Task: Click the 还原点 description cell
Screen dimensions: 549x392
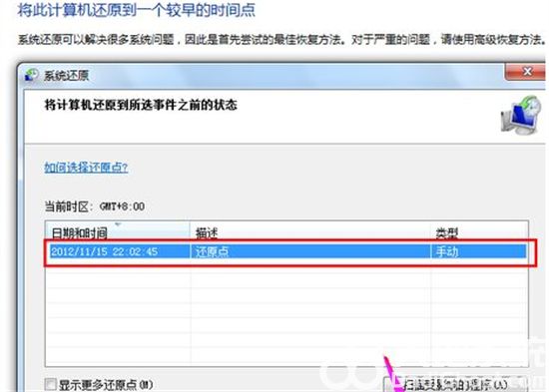Action: (212, 251)
